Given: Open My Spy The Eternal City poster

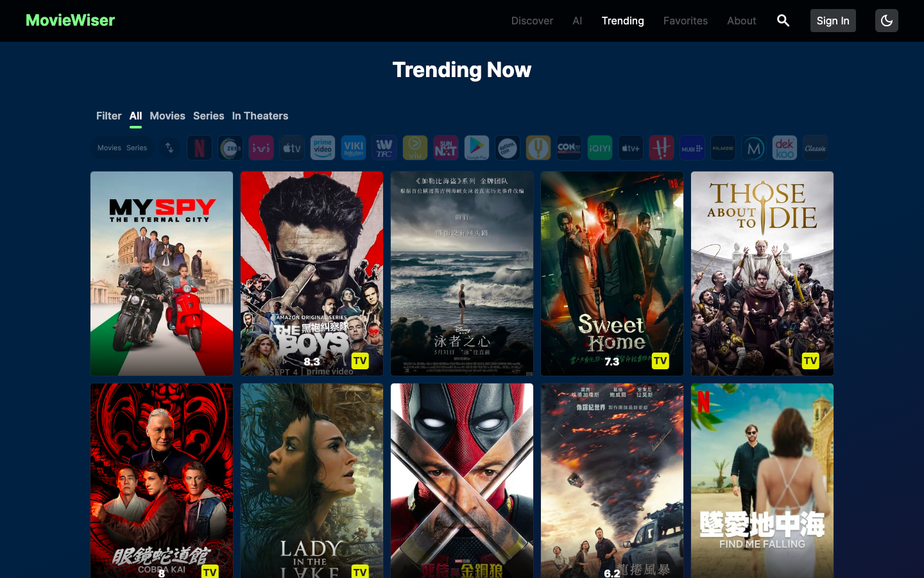Looking at the screenshot, I should (162, 274).
